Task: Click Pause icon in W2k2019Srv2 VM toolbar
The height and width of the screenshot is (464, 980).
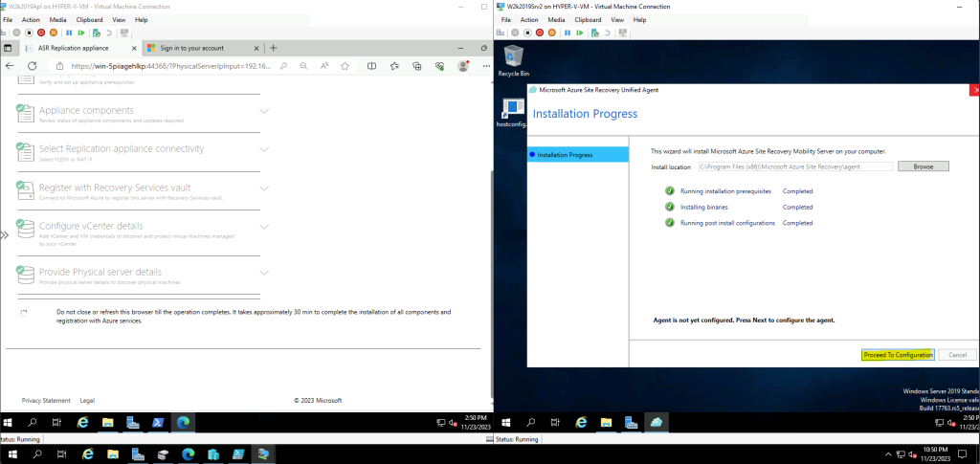Action: click(568, 33)
